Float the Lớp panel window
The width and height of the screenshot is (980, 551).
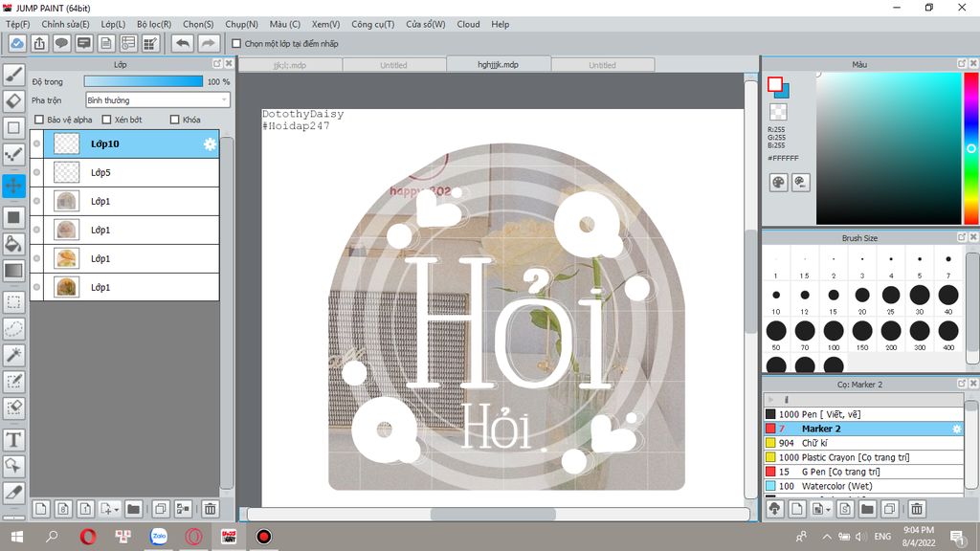217,64
